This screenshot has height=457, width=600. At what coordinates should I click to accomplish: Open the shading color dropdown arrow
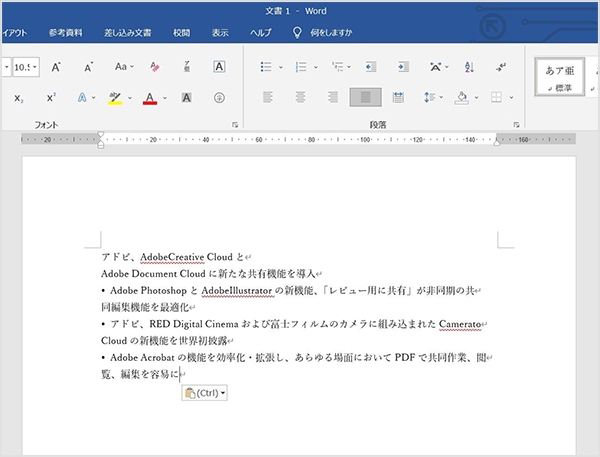click(476, 98)
